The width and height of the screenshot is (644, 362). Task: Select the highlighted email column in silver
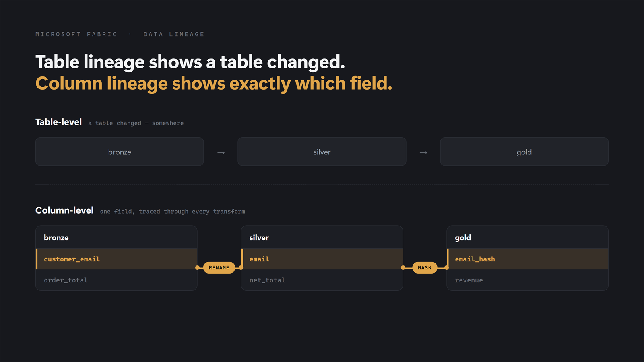[322, 259]
